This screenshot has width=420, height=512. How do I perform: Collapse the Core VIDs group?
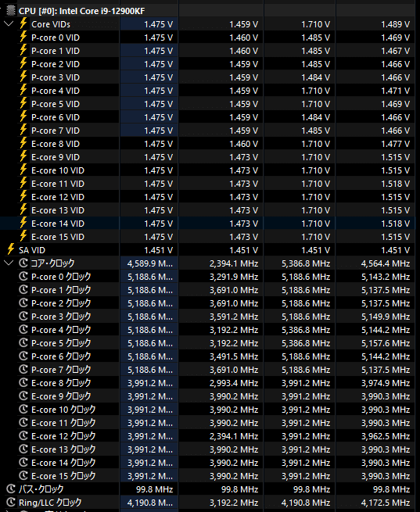[x=9, y=23]
